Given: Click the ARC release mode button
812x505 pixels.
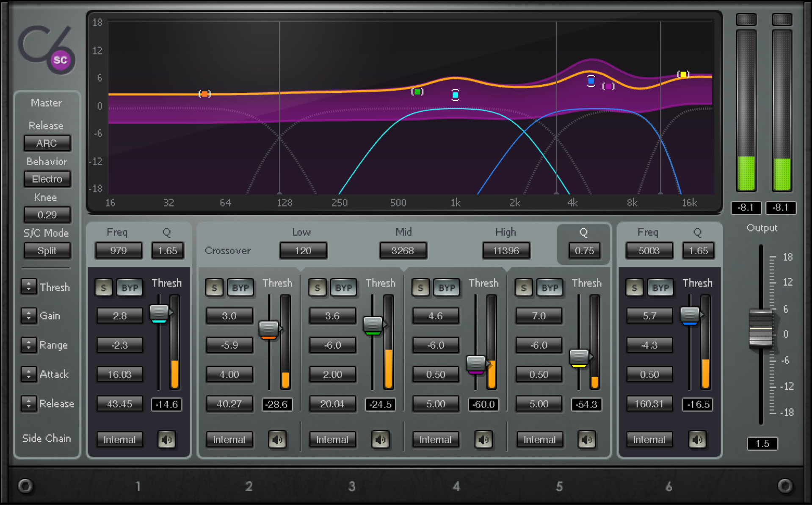Looking at the screenshot, I should (x=47, y=143).
